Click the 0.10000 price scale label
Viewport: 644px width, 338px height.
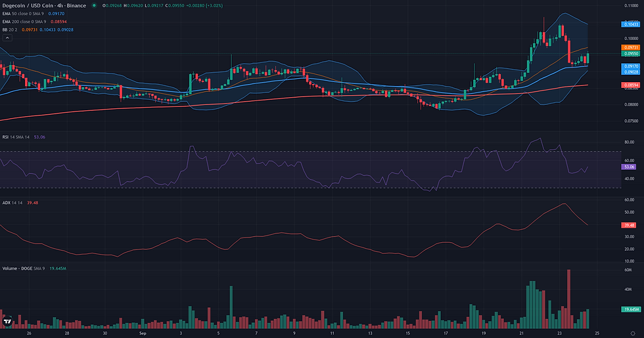(x=631, y=39)
